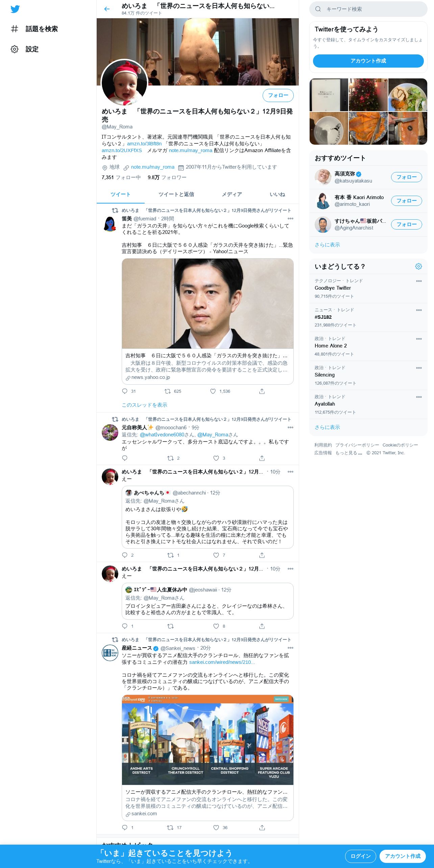The height and width of the screenshot is (868, 434).
Task: Switch to ツイートと返信 tab
Action: click(x=176, y=194)
